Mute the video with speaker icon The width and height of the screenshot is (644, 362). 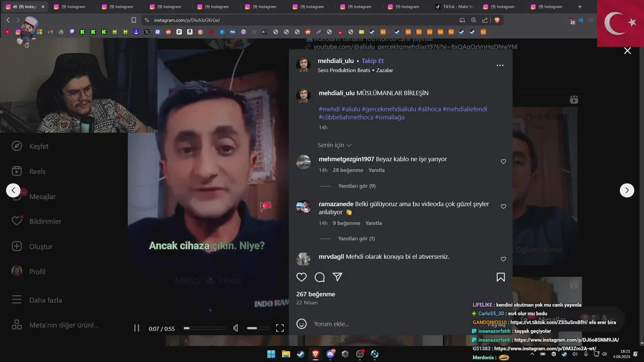(235, 328)
